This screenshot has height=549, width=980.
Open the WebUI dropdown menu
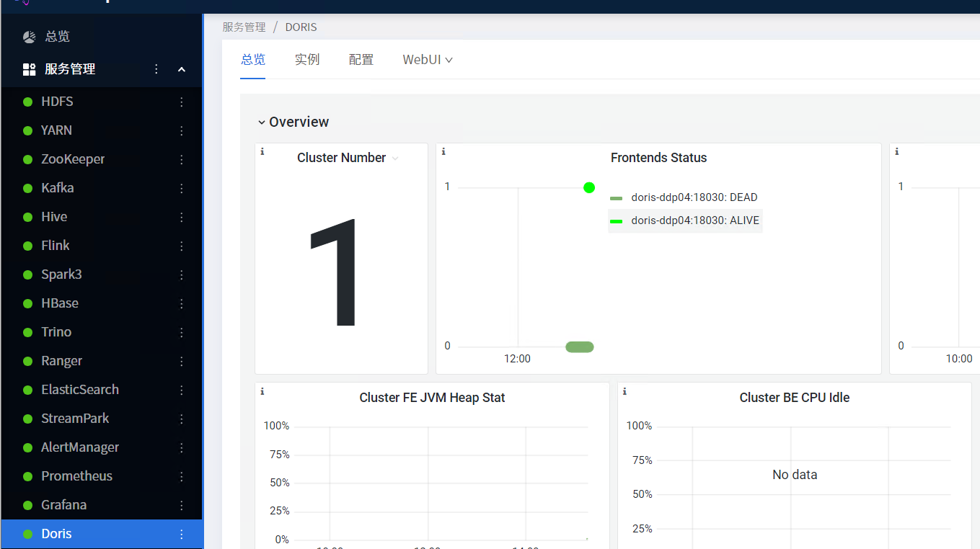click(428, 60)
